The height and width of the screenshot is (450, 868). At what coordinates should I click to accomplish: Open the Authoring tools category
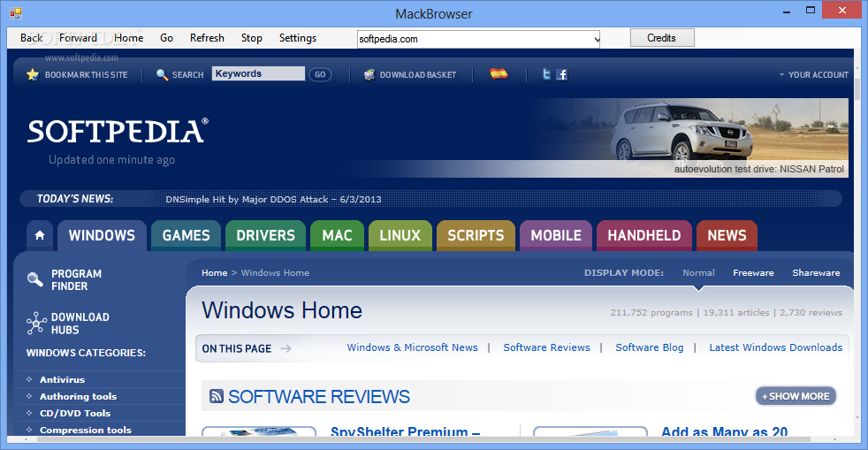pyautogui.click(x=78, y=396)
